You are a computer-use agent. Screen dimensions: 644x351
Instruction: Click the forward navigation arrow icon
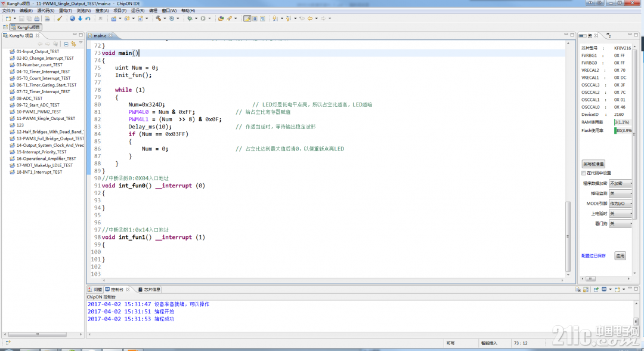coord(323,19)
